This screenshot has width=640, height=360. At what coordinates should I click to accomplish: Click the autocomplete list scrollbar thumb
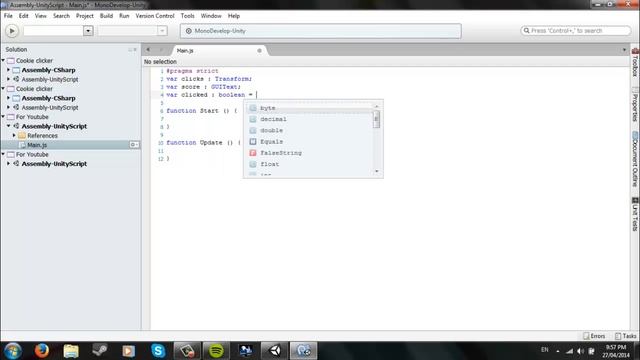[376, 120]
